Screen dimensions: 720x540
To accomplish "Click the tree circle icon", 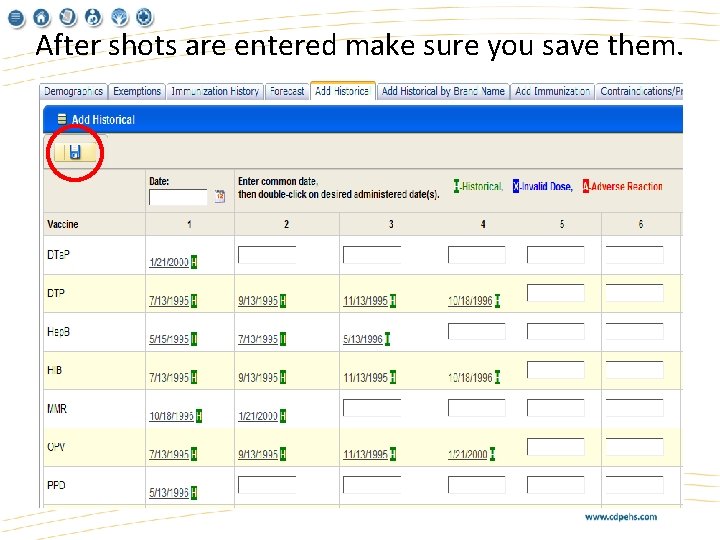I will 120,17.
